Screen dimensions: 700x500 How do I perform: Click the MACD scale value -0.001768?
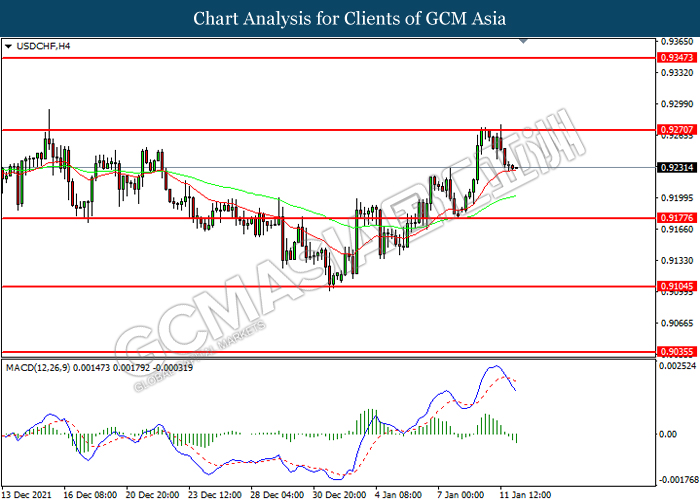coord(679,480)
